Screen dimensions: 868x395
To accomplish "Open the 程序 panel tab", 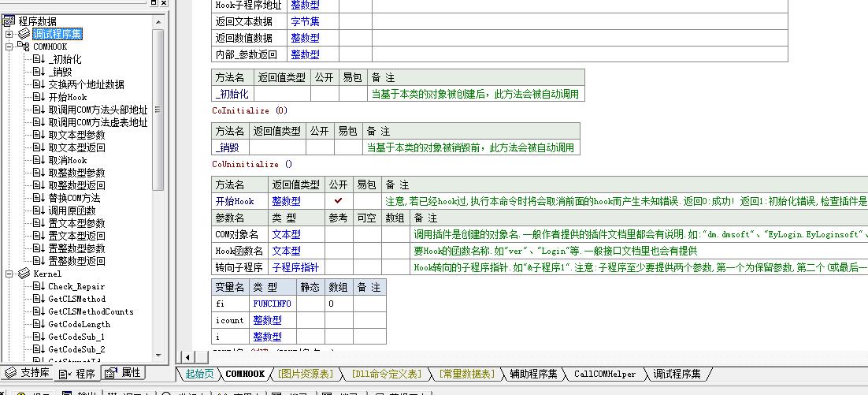I will click(x=77, y=374).
